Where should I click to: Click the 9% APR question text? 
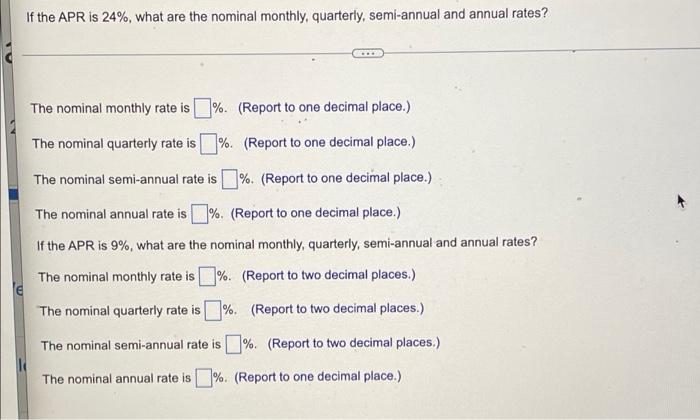point(287,244)
